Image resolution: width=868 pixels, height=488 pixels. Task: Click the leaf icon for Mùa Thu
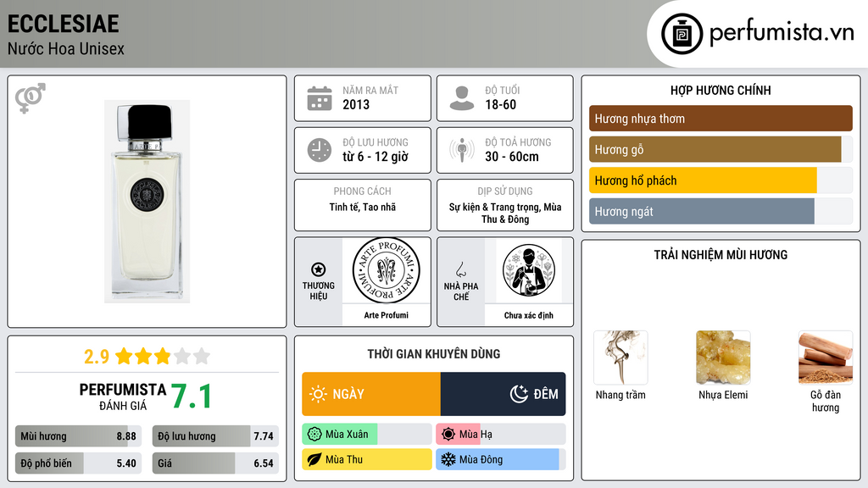pyautogui.click(x=314, y=459)
